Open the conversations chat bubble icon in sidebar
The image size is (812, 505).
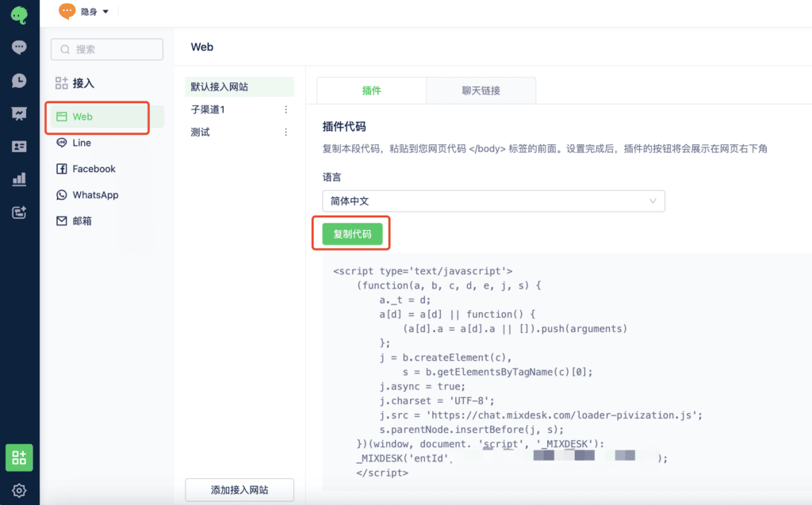click(19, 48)
